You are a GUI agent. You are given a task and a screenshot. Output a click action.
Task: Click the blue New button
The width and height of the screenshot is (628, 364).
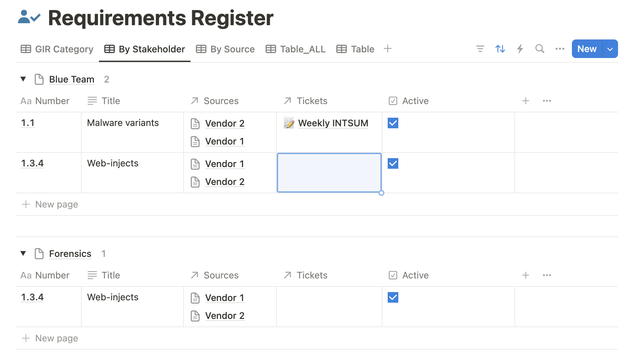pos(587,49)
